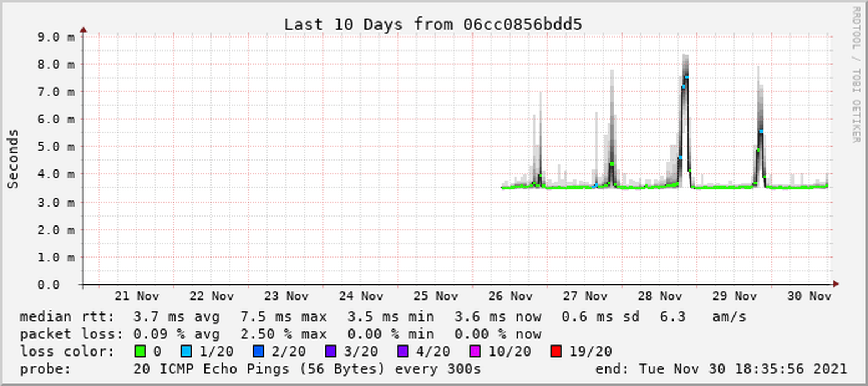This screenshot has width=868, height=386.
Task: Click the '3.7 ms avg' value
Action: click(177, 317)
